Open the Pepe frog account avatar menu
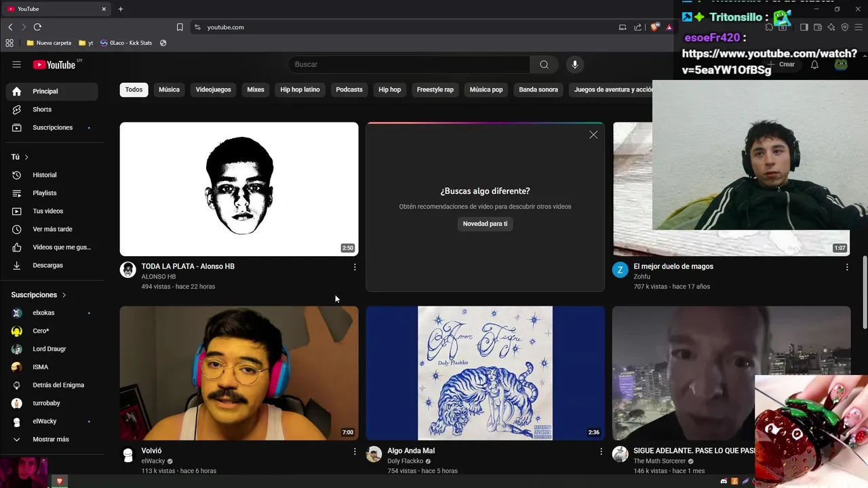The width and height of the screenshot is (868, 488). pos(841,64)
